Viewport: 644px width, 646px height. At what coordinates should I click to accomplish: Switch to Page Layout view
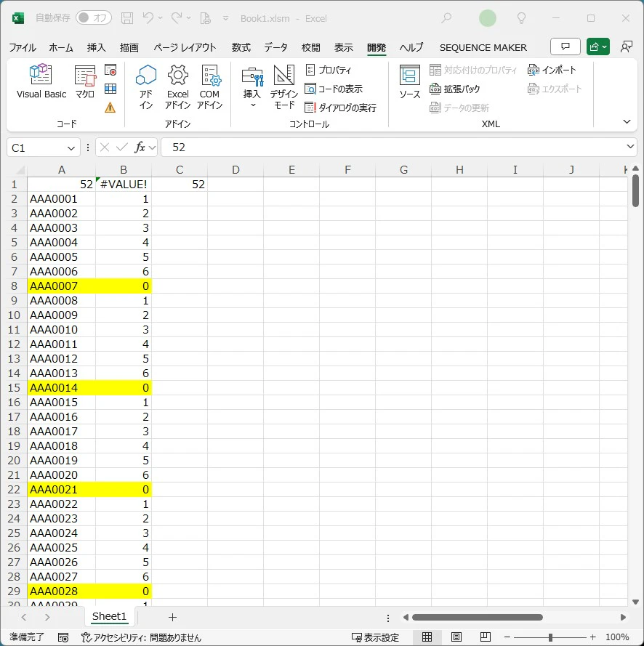(456, 637)
